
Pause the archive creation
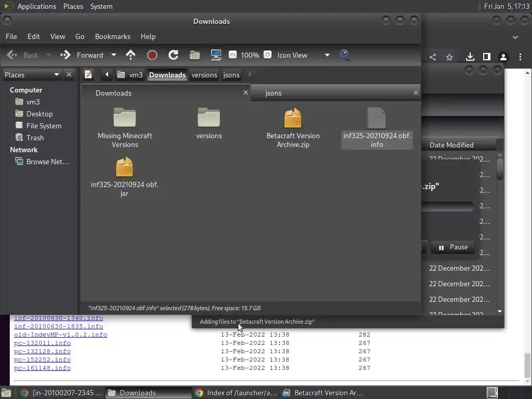point(453,247)
